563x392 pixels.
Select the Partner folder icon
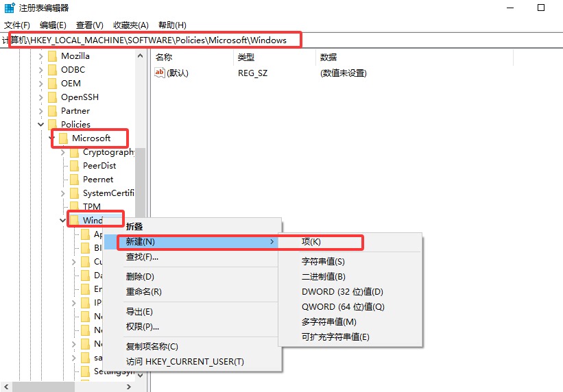(x=52, y=110)
